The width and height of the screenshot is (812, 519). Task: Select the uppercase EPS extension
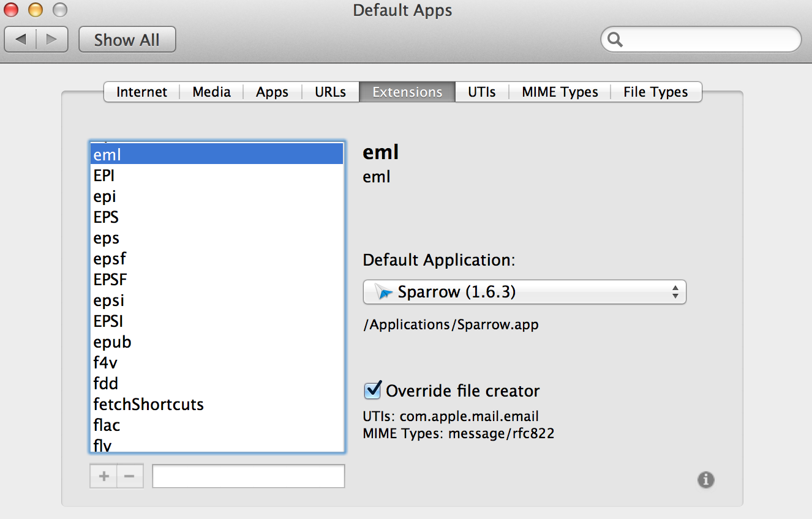(x=217, y=217)
